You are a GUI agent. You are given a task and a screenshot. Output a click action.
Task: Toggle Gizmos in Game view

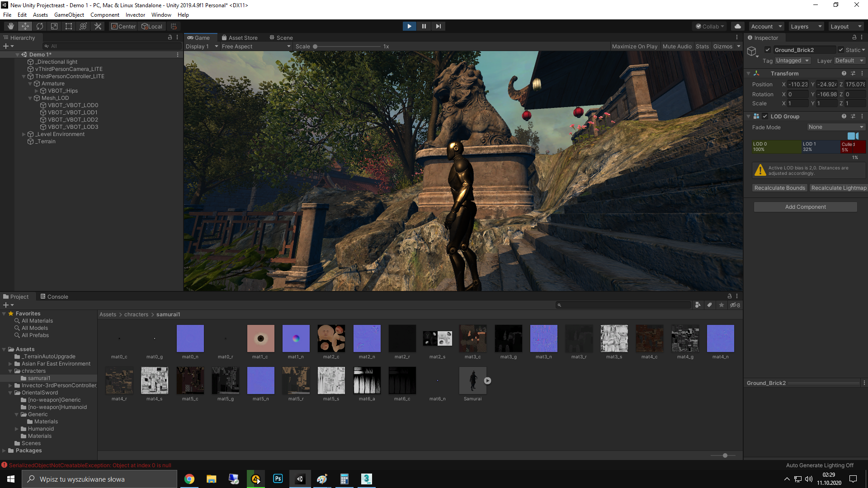point(723,46)
